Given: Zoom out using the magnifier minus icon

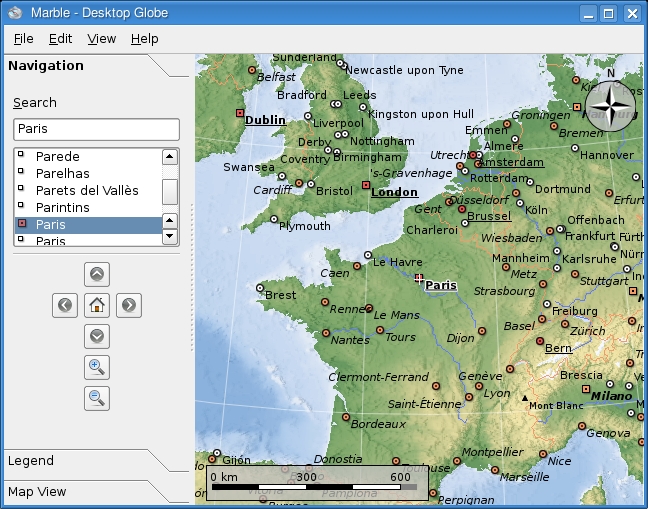Looking at the screenshot, I should (x=97, y=398).
